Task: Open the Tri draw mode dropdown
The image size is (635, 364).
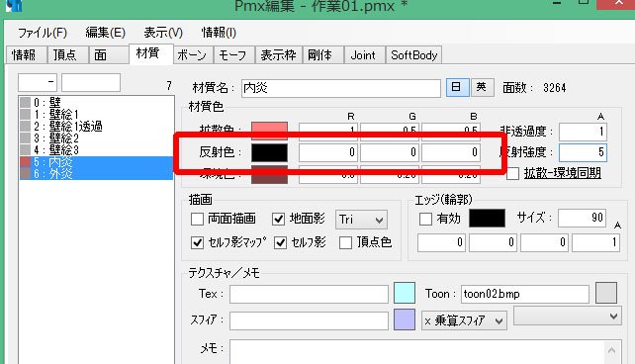Action: point(361,220)
